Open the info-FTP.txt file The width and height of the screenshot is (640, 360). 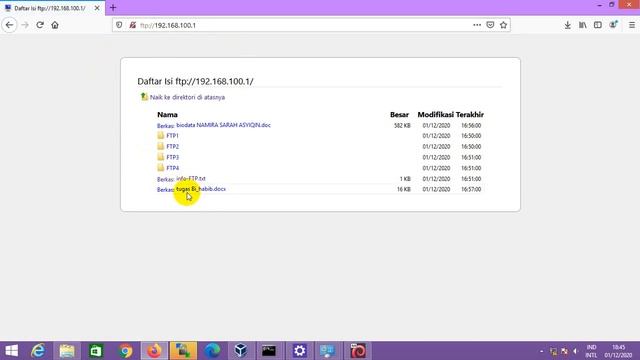191,178
